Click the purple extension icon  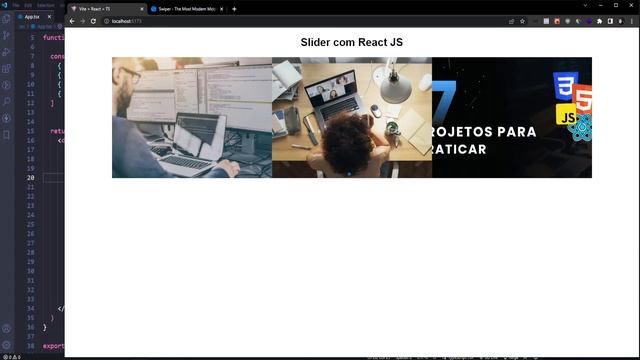click(x=589, y=21)
